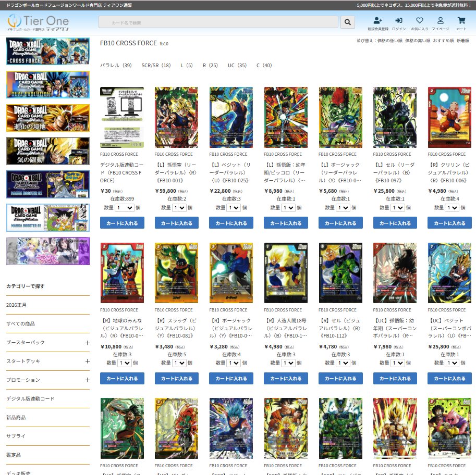View ベジット ¥25,800 super combo image

tap(449, 273)
